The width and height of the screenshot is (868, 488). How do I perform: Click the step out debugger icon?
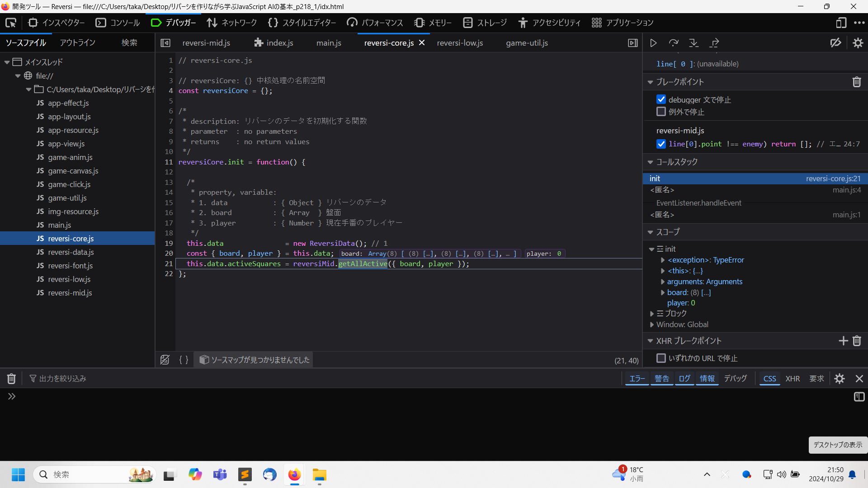coord(714,43)
